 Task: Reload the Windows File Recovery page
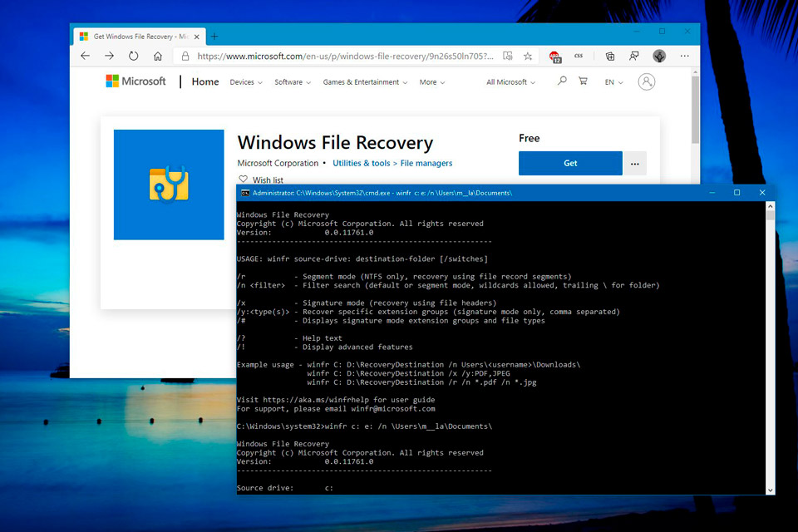click(x=133, y=56)
